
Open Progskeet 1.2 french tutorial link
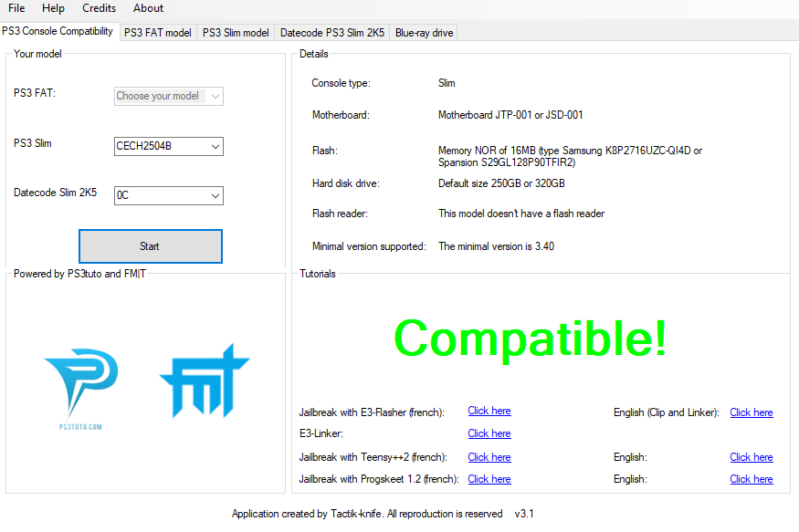[489, 479]
